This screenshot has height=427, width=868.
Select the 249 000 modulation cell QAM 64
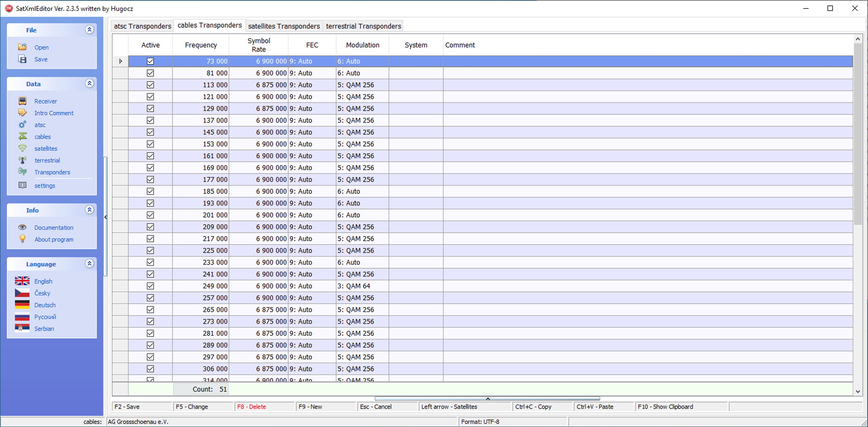tap(363, 286)
